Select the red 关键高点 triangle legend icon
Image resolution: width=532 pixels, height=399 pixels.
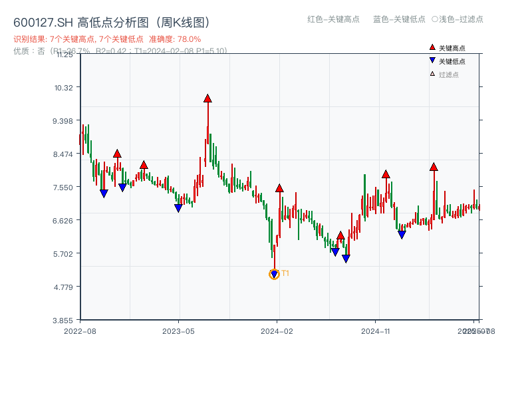coord(432,47)
